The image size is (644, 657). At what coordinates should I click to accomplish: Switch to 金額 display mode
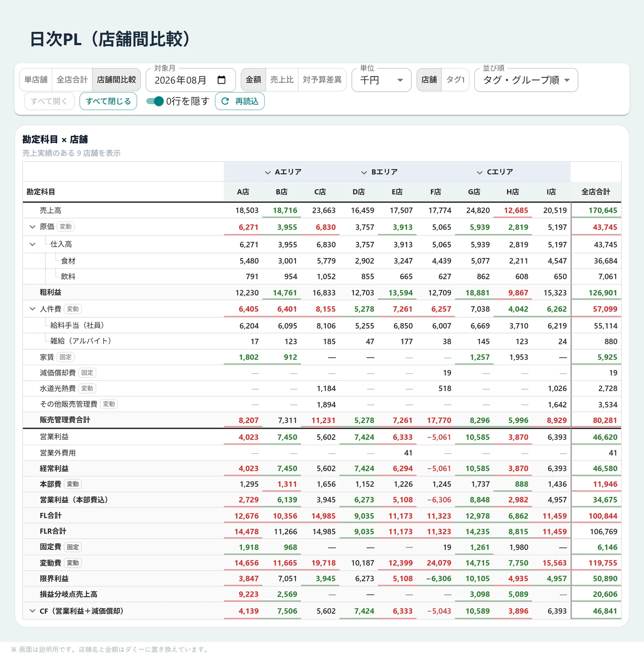click(253, 80)
